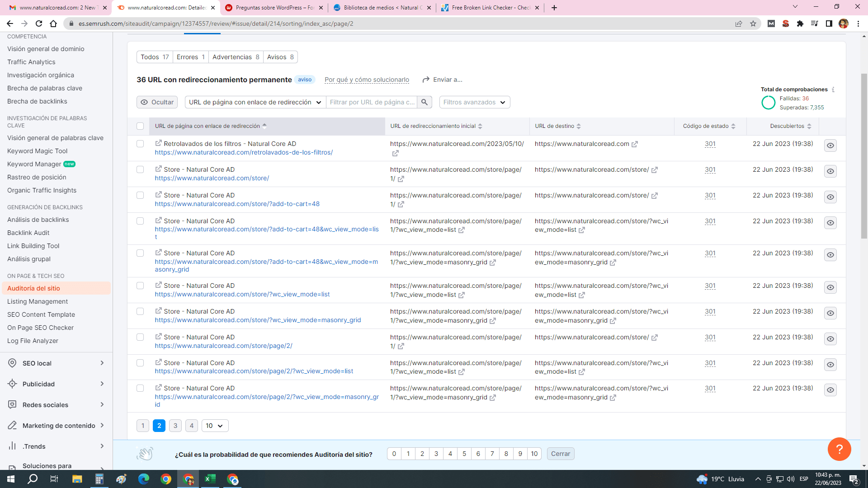Go to results page 4
The width and height of the screenshot is (868, 488).
tap(192, 426)
